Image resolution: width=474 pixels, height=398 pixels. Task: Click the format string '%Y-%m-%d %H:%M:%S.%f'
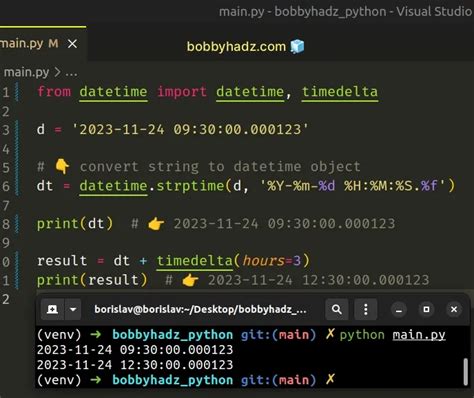tap(353, 186)
